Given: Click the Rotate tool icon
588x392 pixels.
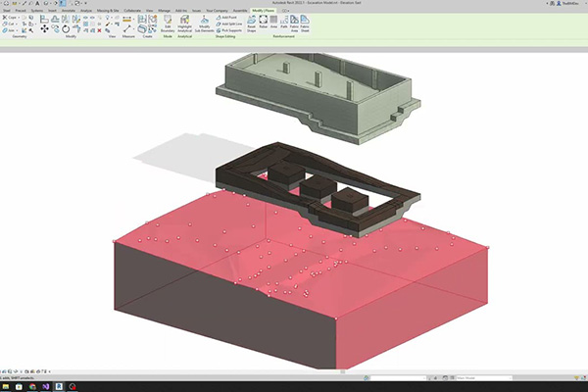Looking at the screenshot, I should pos(66,28).
